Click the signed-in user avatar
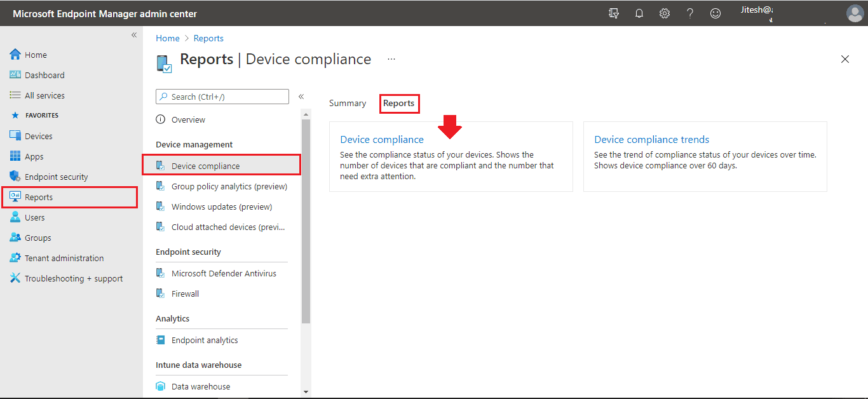The height and width of the screenshot is (399, 868). pyautogui.click(x=855, y=13)
